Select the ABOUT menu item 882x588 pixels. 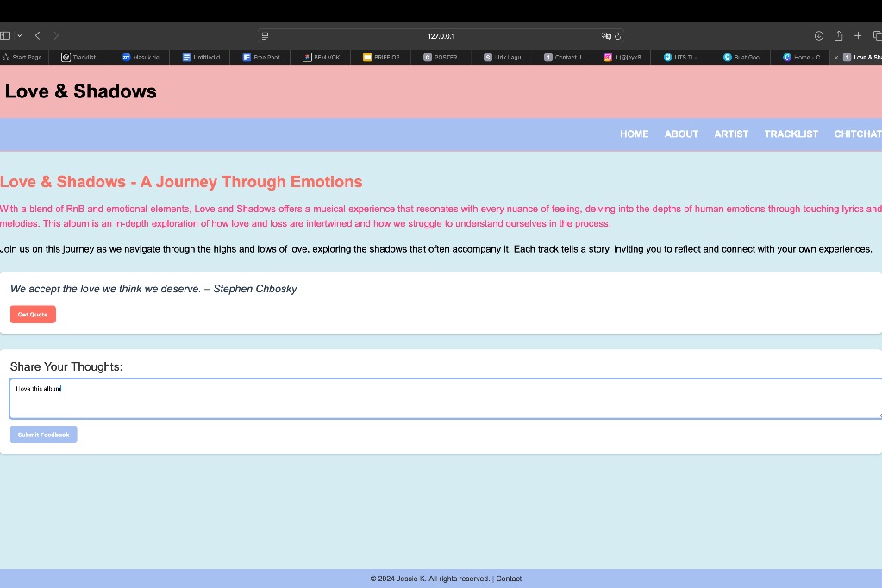(681, 134)
